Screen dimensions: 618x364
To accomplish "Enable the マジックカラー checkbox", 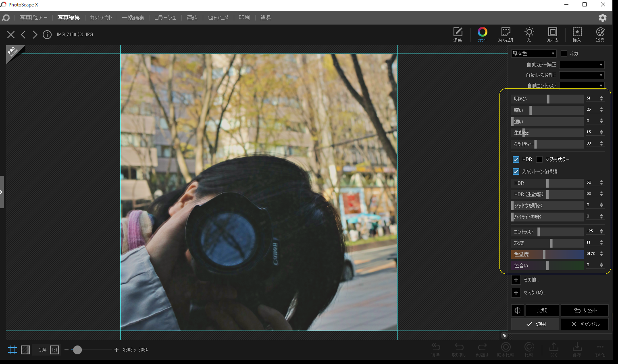I will click(x=539, y=159).
